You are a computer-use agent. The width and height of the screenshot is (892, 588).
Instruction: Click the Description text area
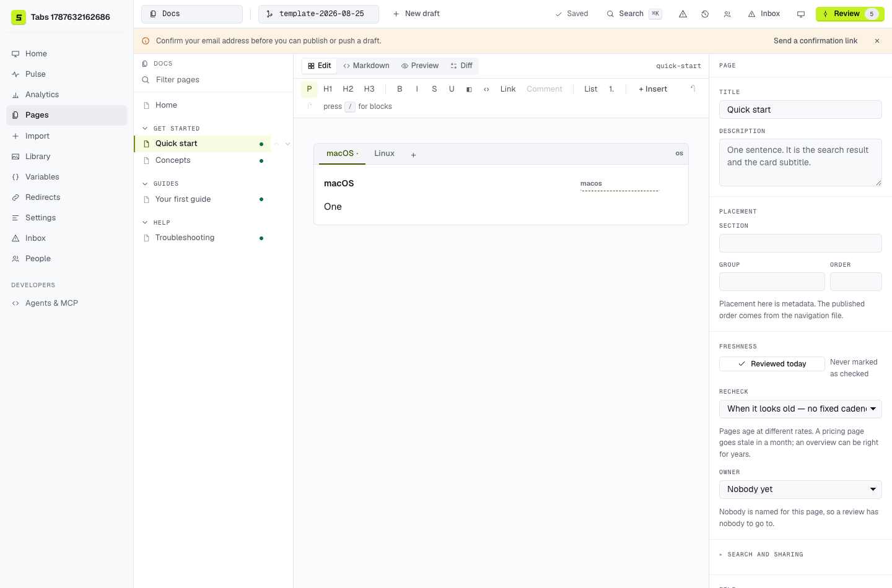[800, 162]
